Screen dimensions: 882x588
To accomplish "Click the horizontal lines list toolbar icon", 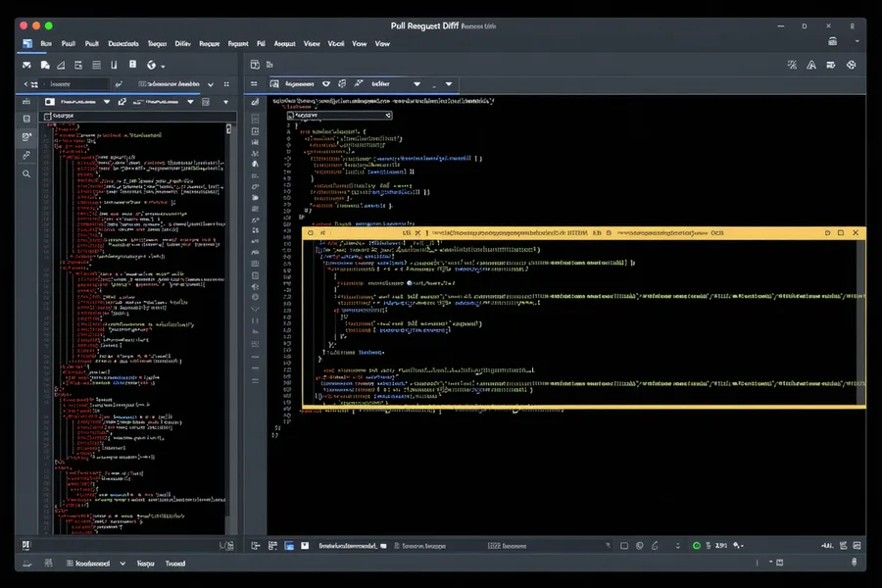I will click(97, 66).
